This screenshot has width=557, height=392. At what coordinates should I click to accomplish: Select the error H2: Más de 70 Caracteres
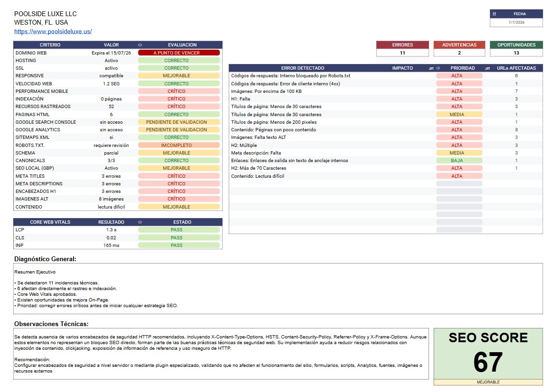coord(259,168)
